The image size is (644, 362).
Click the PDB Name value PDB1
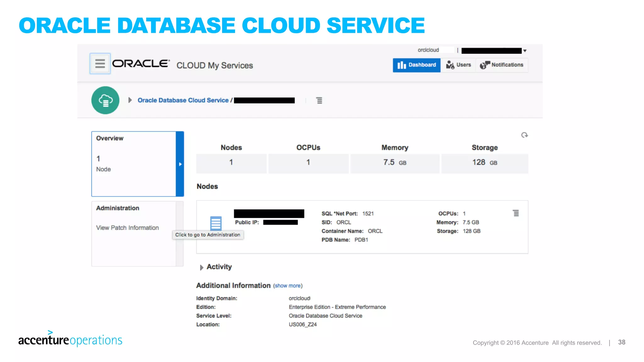[x=361, y=240]
